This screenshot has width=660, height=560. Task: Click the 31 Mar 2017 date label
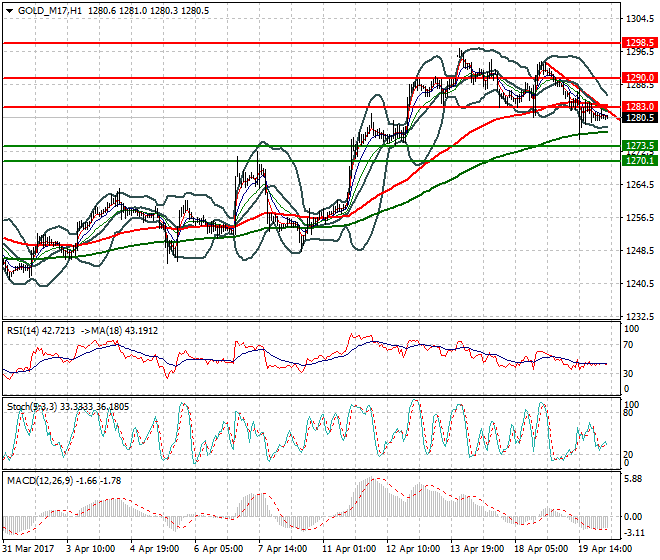(x=29, y=549)
